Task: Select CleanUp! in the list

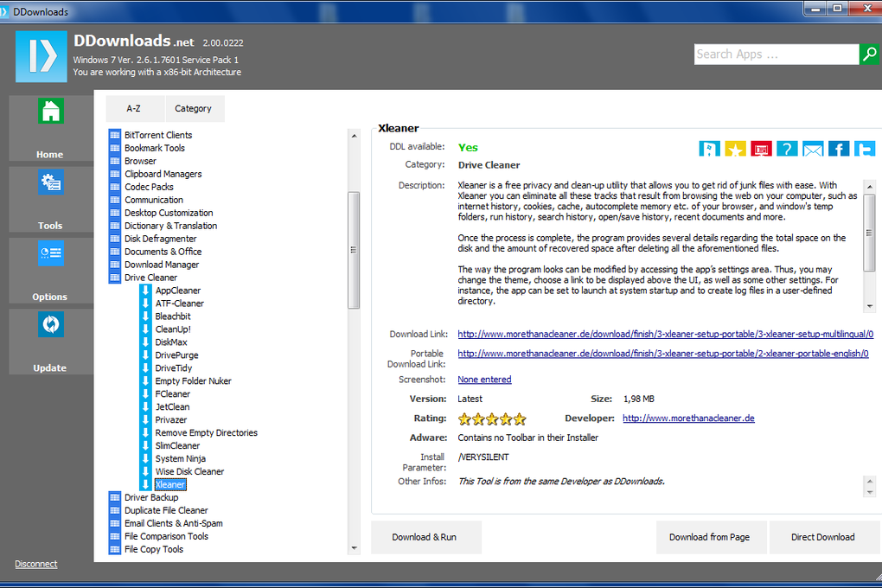Action: coord(173,329)
